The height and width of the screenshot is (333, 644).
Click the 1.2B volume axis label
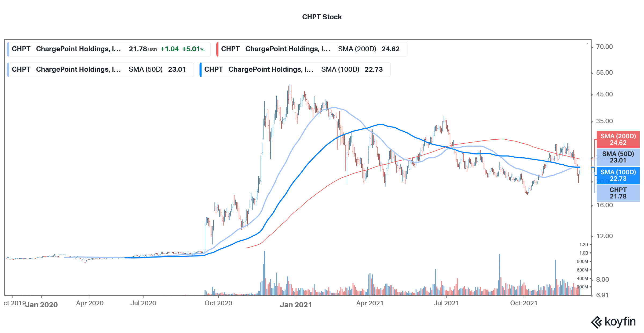click(584, 244)
